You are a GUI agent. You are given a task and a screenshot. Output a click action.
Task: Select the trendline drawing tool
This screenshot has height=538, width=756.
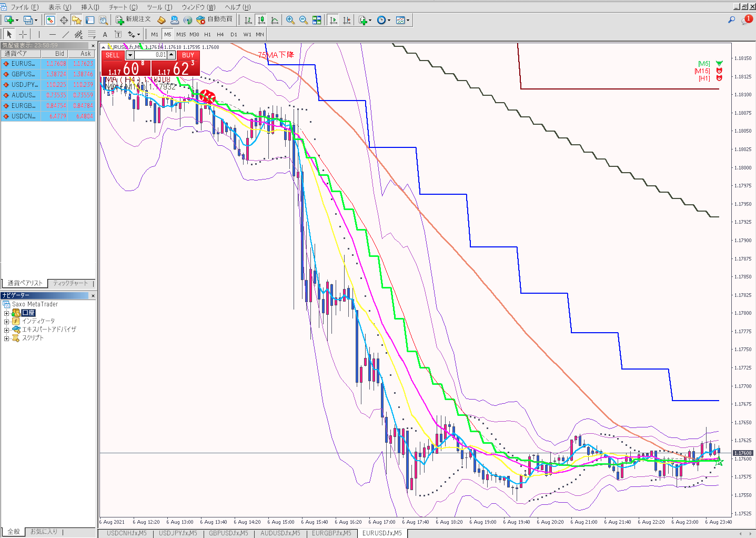tap(65, 34)
